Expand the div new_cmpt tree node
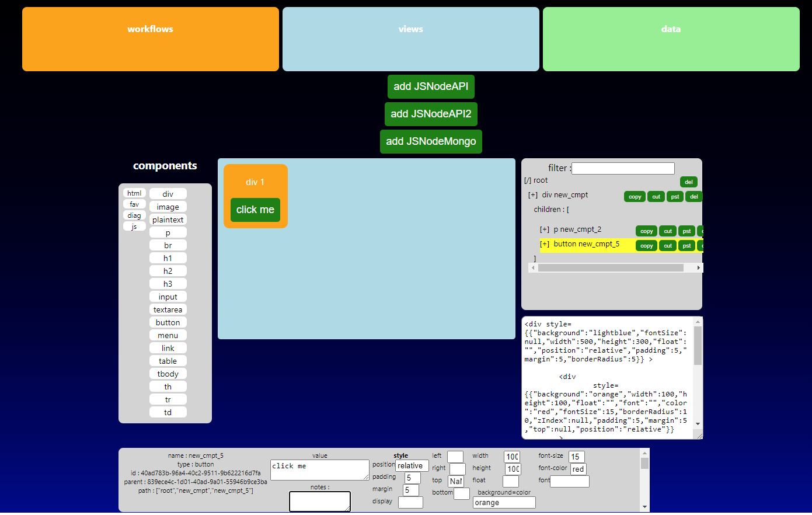This screenshot has height=515, width=812. 533,195
